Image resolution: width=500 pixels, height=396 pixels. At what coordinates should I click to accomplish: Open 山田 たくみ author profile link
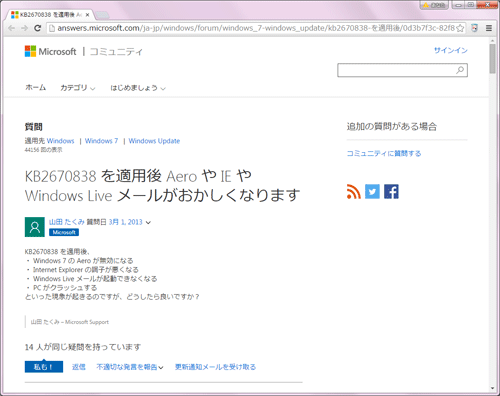[67, 222]
